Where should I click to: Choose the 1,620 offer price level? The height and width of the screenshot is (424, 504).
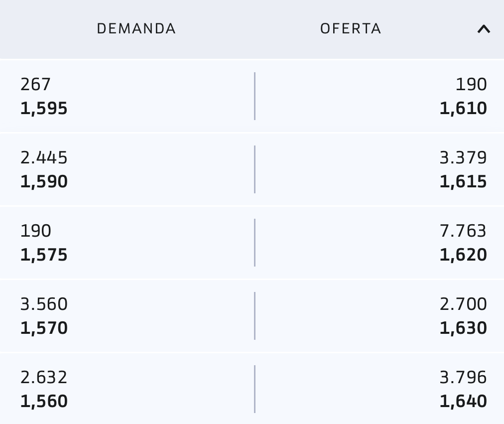[463, 255]
